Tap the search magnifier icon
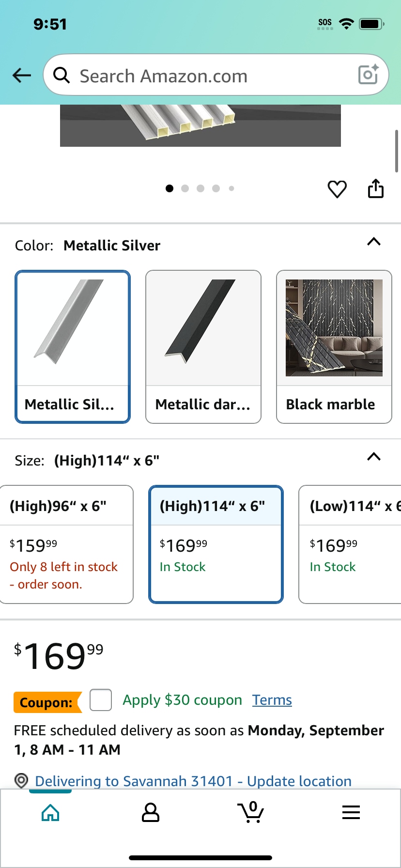Image resolution: width=401 pixels, height=868 pixels. click(x=62, y=75)
